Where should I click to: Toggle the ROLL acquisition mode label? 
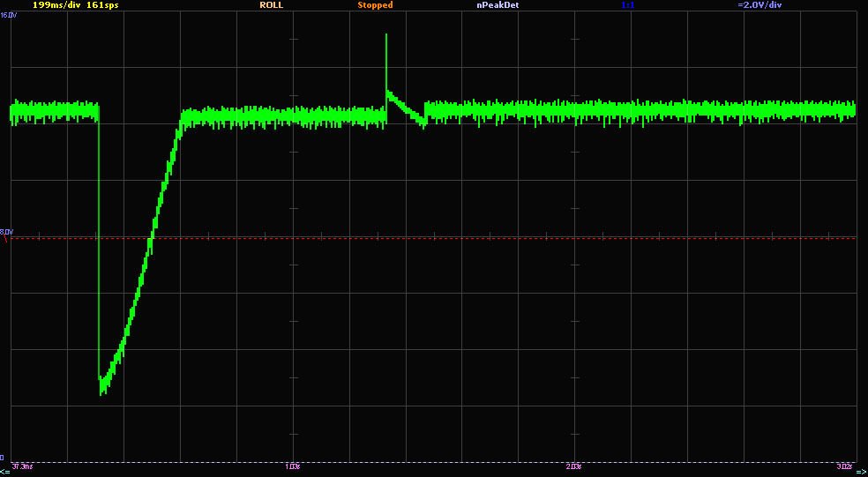(x=271, y=5)
